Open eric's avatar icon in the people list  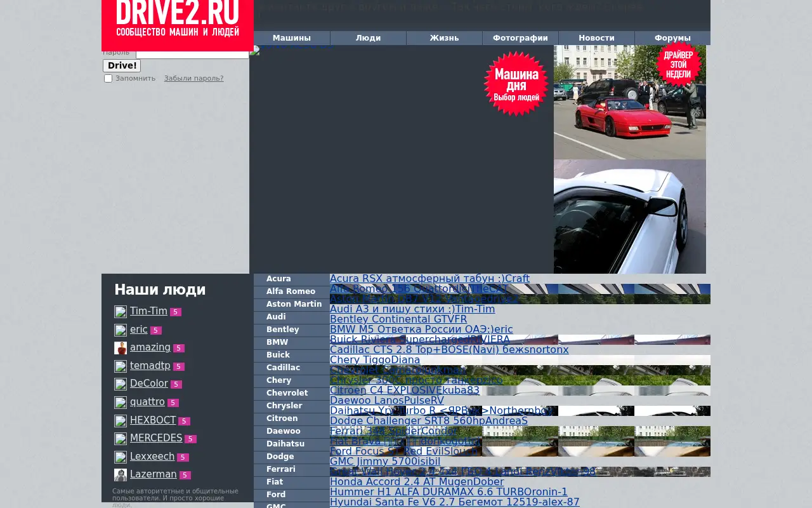point(121,330)
